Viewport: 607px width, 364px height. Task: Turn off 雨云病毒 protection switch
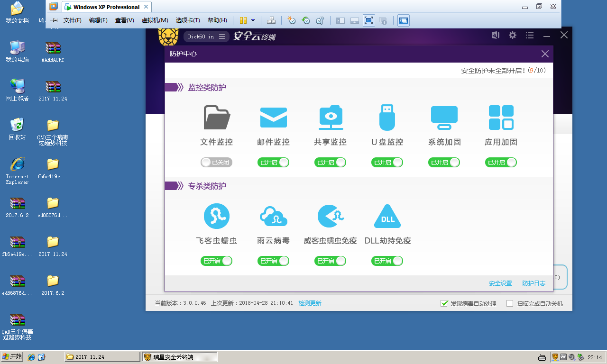(x=274, y=261)
